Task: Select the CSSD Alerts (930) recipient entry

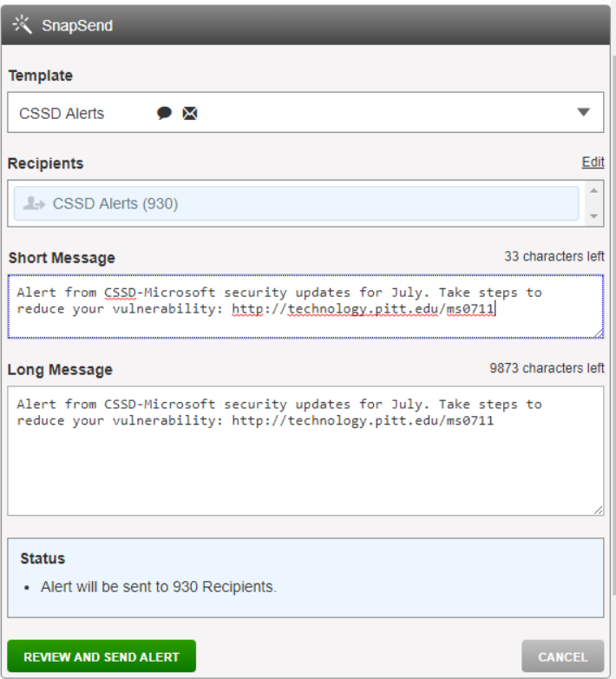Action: coord(297,203)
